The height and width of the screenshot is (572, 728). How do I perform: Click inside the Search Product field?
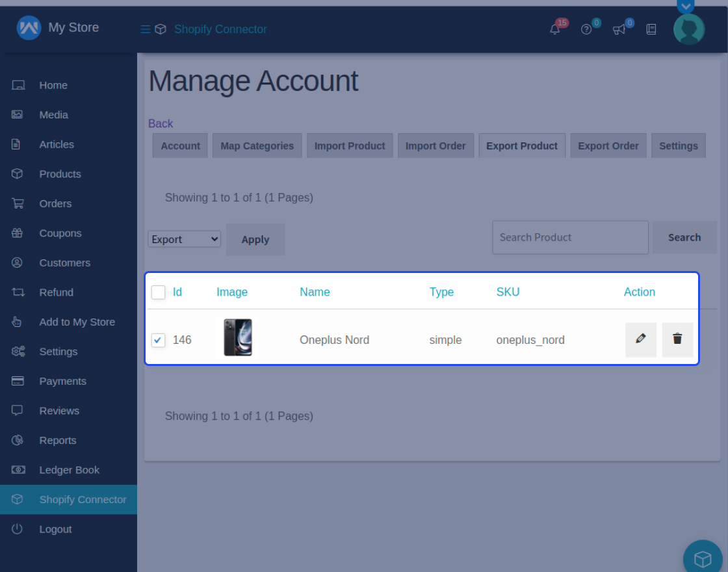570,237
